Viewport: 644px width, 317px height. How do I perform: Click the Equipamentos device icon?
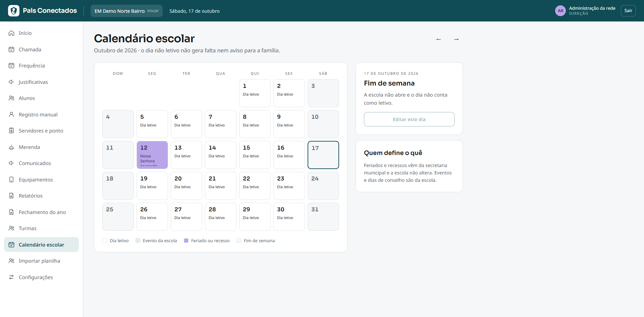click(x=11, y=179)
